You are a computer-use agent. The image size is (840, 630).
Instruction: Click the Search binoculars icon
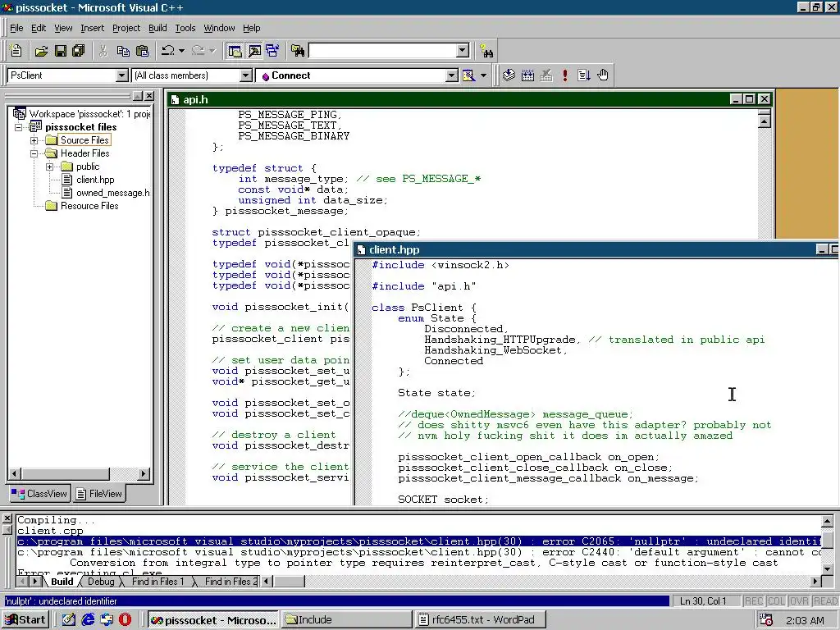pos(486,51)
